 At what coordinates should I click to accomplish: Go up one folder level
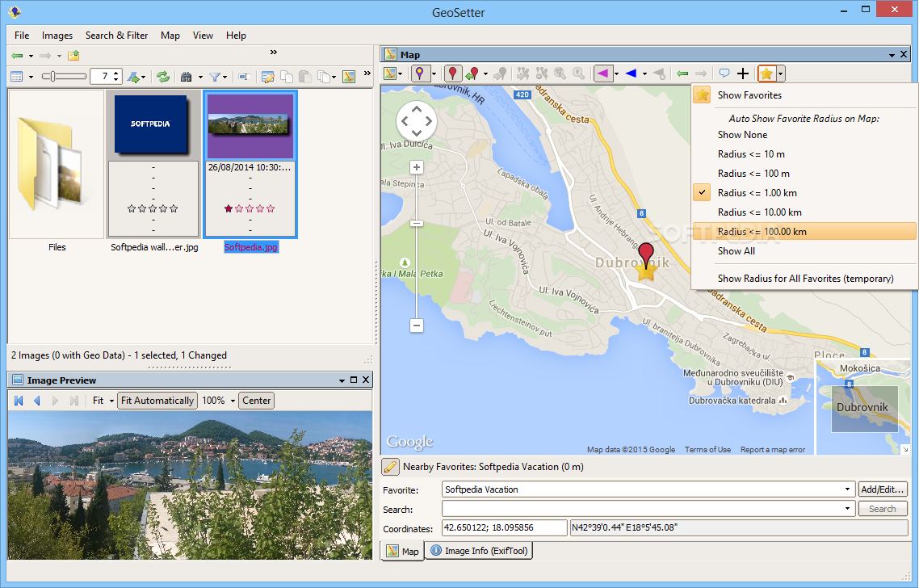[x=73, y=56]
